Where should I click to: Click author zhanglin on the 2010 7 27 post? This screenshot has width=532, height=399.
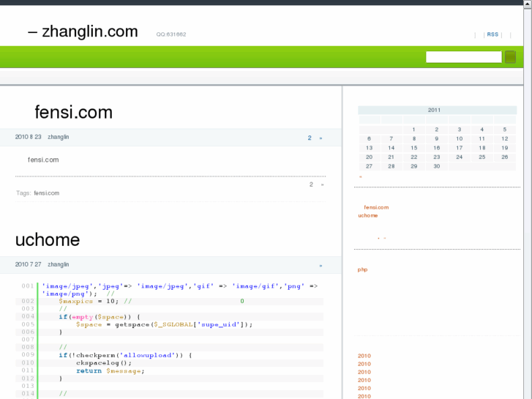point(59,264)
